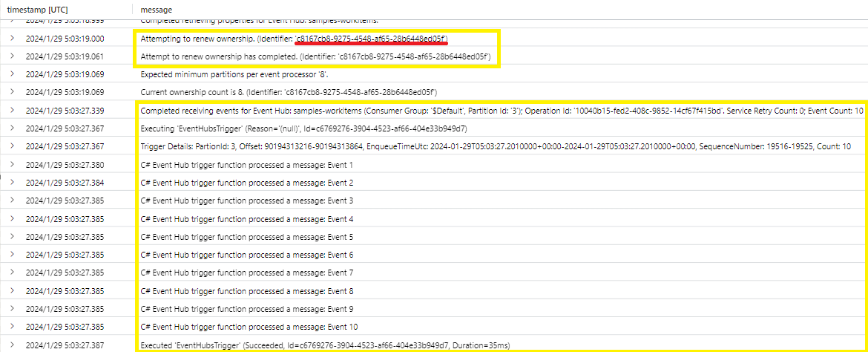Expand the 'Expected minimum partitions' log row
The image size is (868, 352).
pyautogui.click(x=12, y=74)
